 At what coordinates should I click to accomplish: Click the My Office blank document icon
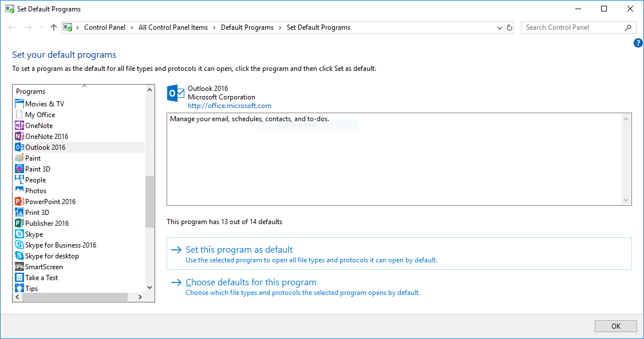click(19, 115)
